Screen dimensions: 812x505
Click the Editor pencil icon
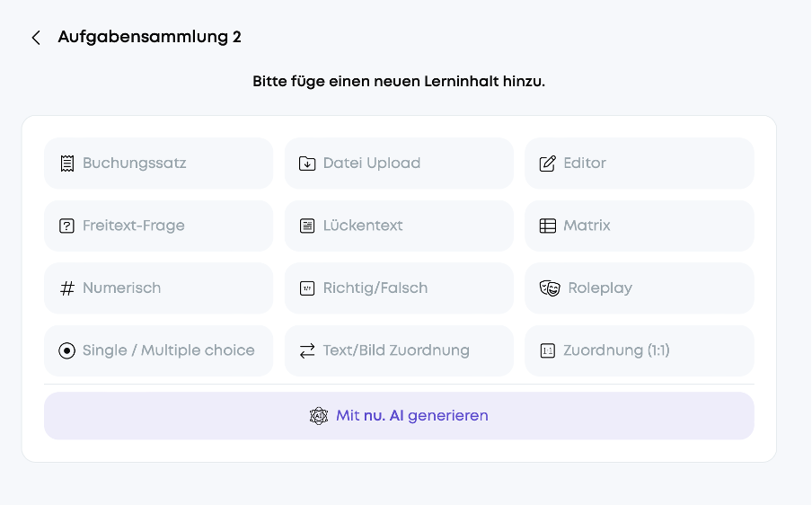547,164
